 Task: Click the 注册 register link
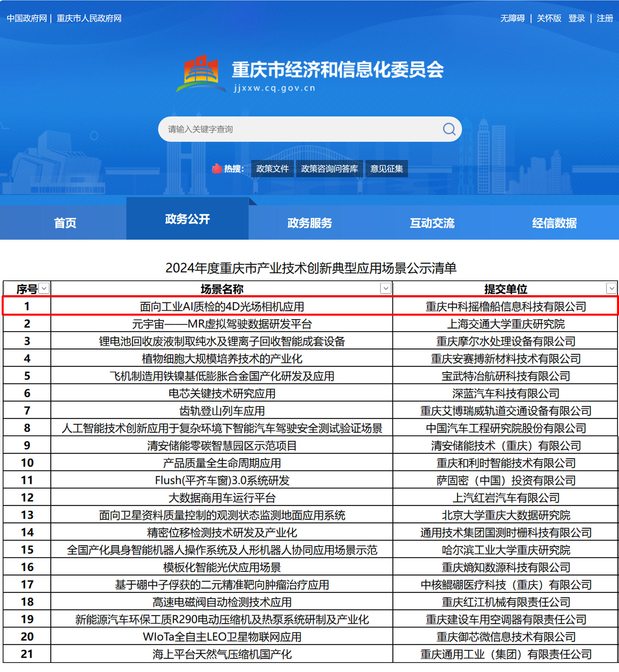(605, 18)
